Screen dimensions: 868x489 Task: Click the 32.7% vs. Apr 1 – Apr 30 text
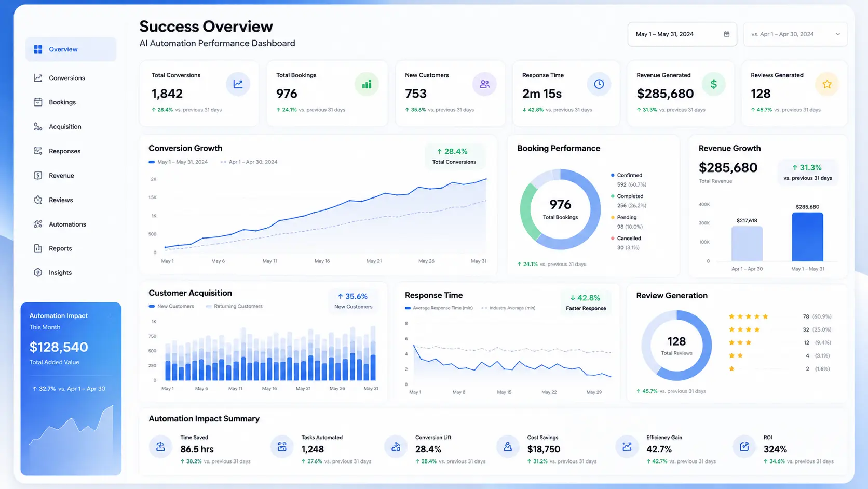tap(69, 389)
